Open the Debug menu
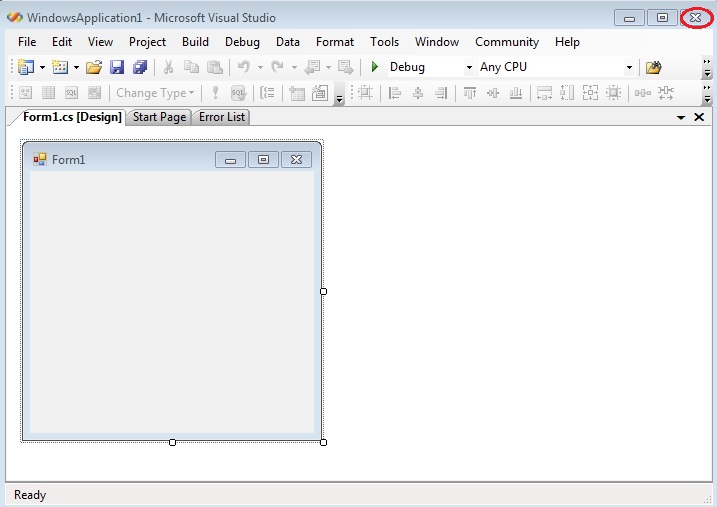This screenshot has width=717, height=507. point(242,42)
